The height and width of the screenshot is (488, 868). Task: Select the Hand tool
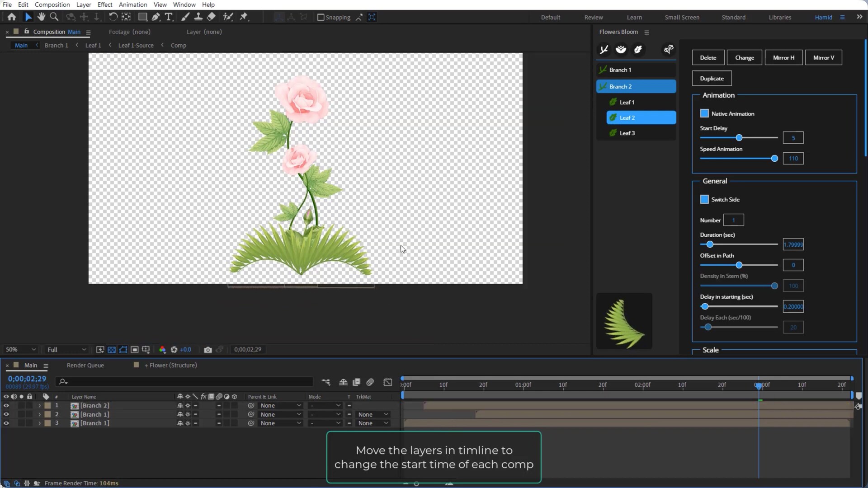pos(41,17)
